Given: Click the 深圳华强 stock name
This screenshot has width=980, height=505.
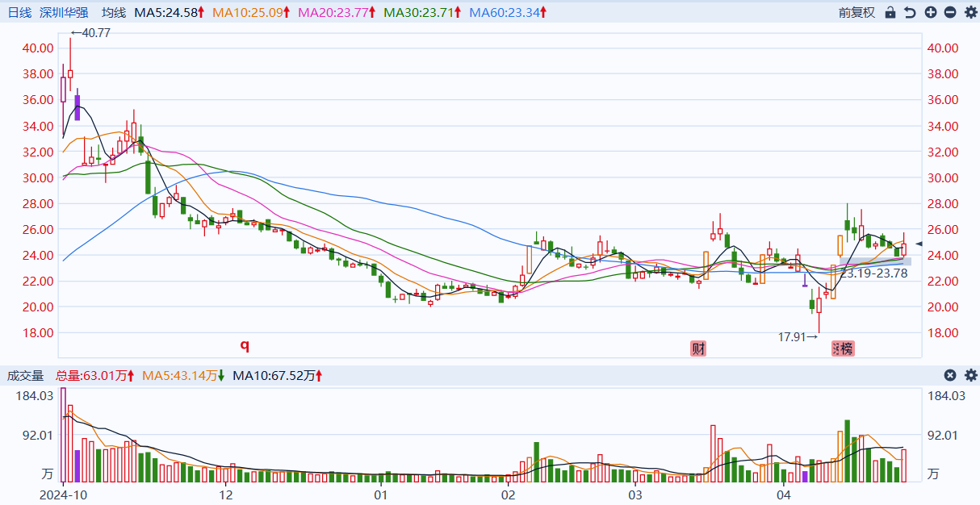Looking at the screenshot, I should [64, 12].
